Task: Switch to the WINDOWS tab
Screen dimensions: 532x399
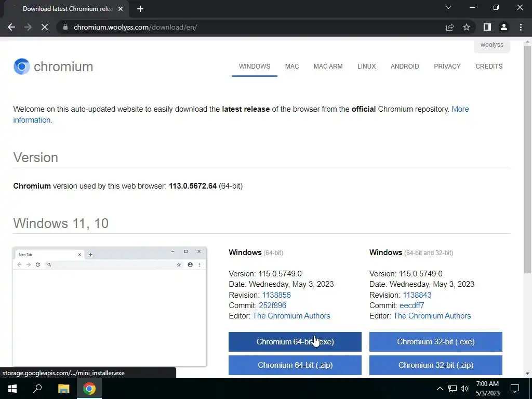Action: tap(255, 66)
